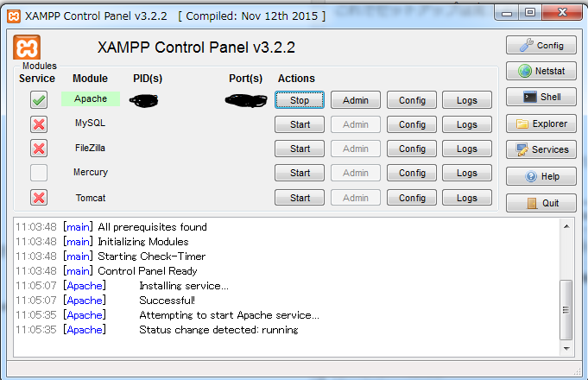
Task: Open Mercury Logs menu
Action: (467, 173)
